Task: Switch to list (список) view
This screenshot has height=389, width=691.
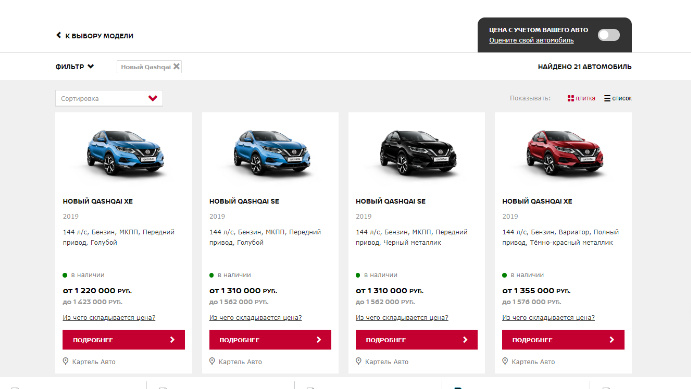Action: pos(617,98)
